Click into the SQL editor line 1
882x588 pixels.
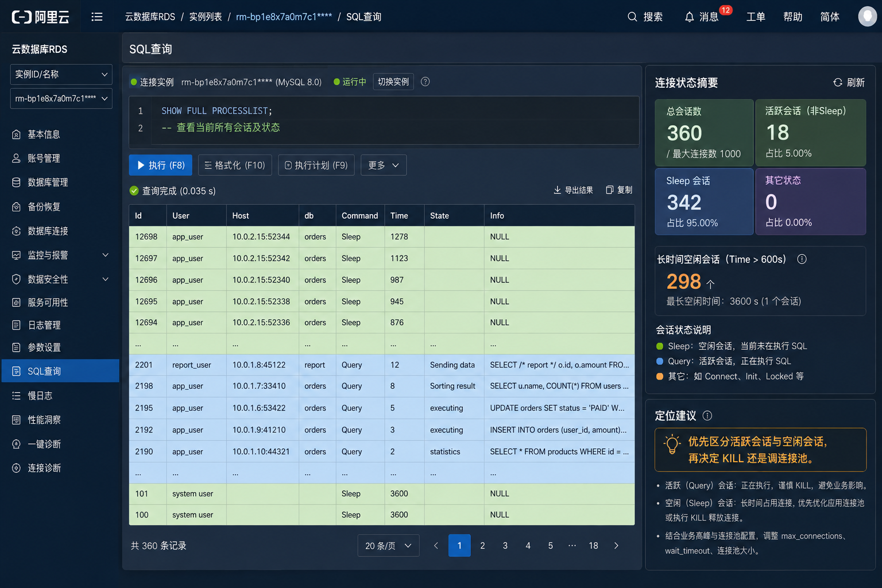(396, 111)
